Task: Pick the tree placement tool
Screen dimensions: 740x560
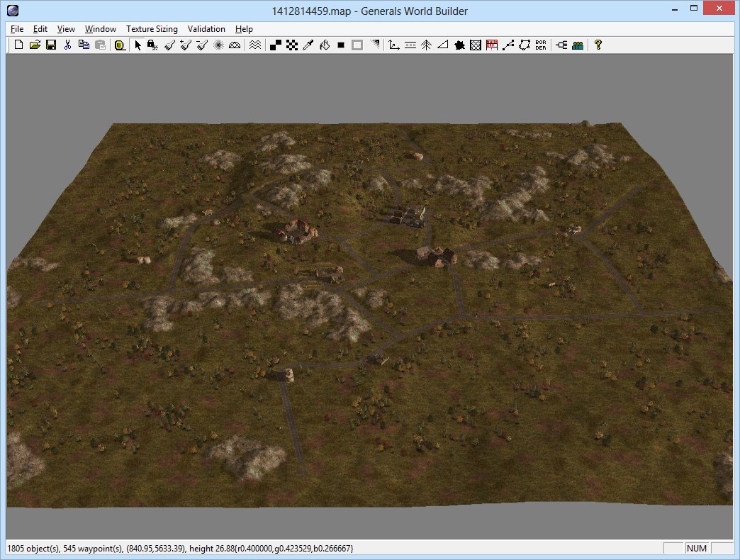Action: click(x=426, y=45)
